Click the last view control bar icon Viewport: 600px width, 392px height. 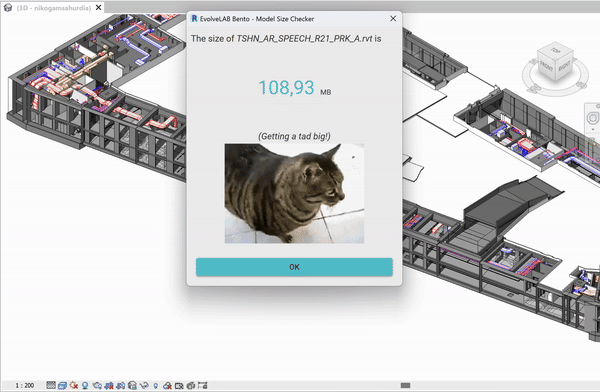202,385
